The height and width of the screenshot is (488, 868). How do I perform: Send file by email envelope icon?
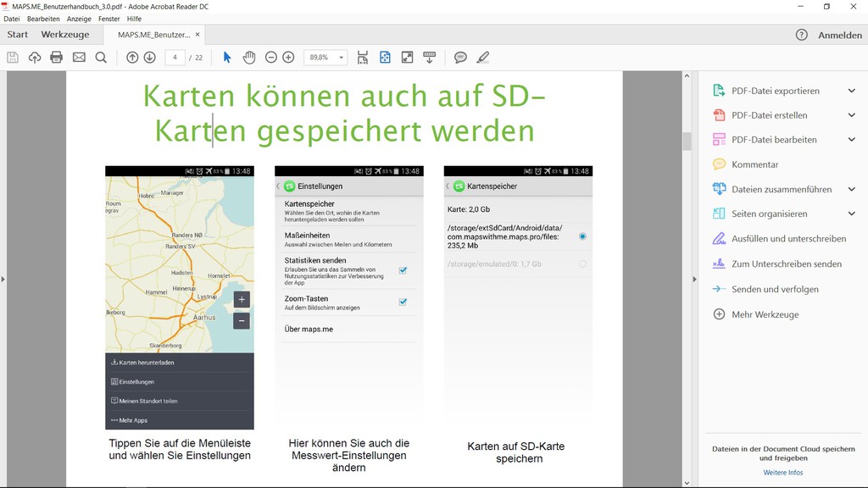(79, 57)
